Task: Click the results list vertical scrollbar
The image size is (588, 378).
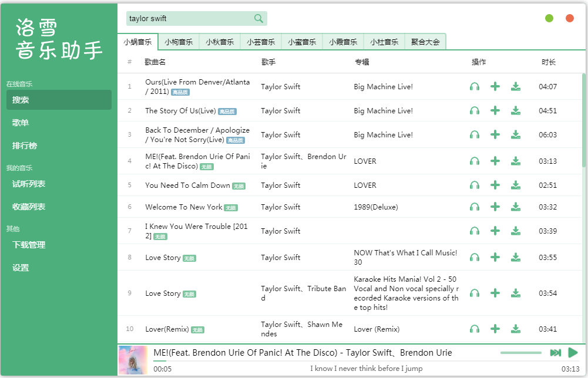Action: tap(583, 120)
